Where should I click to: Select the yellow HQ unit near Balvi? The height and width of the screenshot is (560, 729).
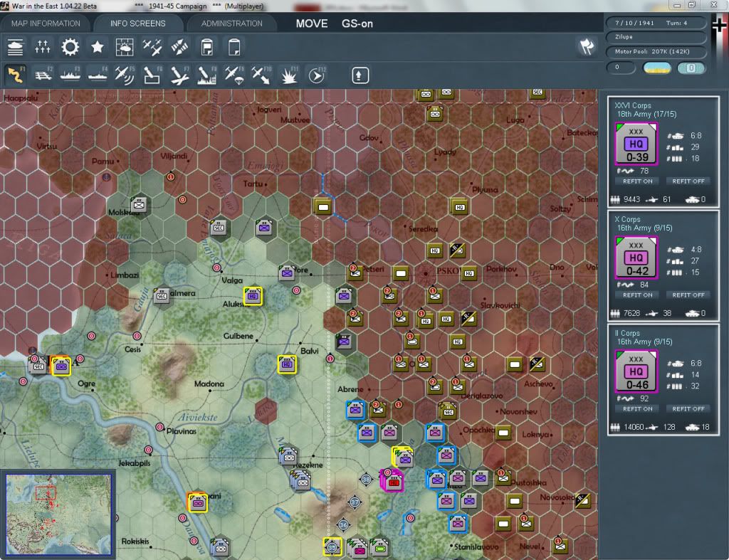coord(287,364)
